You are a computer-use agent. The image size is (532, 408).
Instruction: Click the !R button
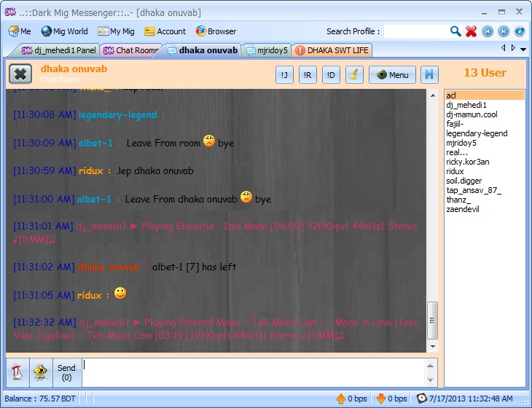[308, 74]
